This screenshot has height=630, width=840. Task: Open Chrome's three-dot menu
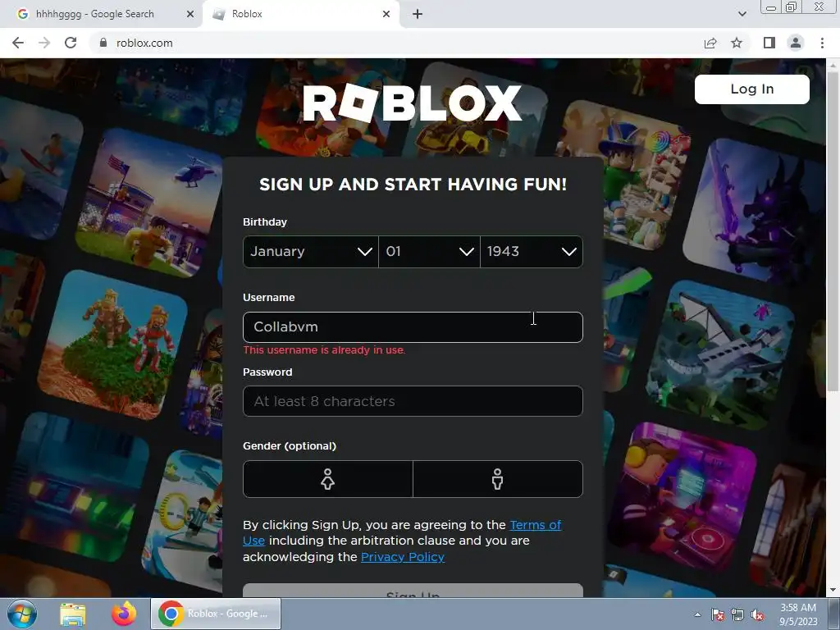(822, 43)
